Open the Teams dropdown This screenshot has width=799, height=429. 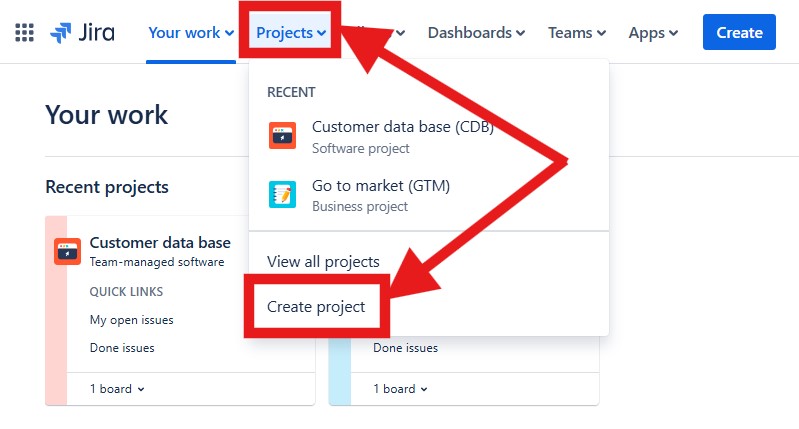[577, 33]
